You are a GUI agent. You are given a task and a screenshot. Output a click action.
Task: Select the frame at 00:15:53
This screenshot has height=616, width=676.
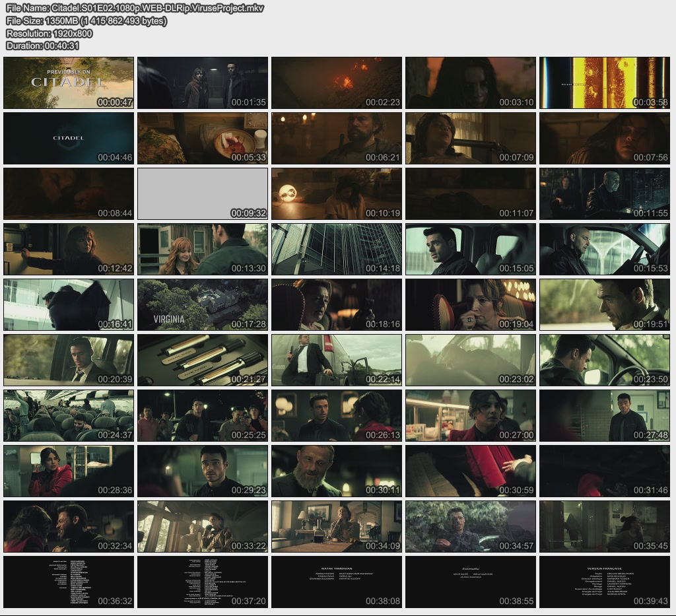click(605, 249)
